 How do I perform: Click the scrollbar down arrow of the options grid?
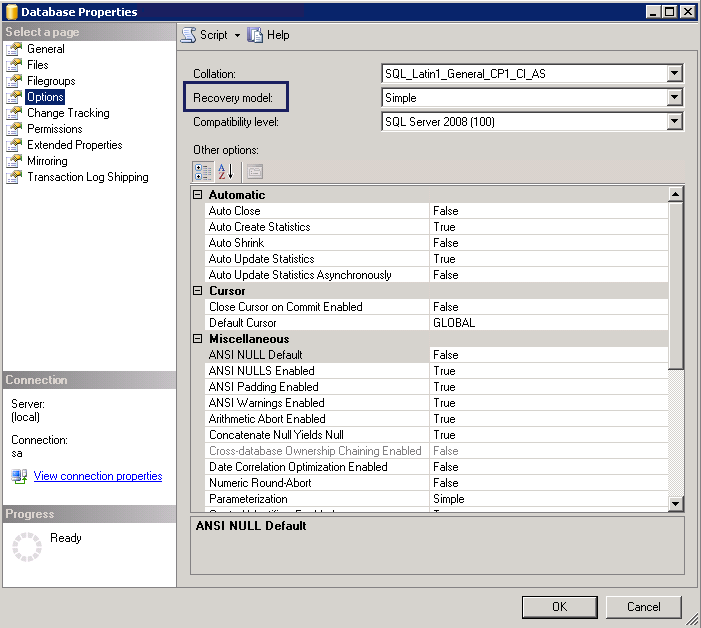(676, 504)
